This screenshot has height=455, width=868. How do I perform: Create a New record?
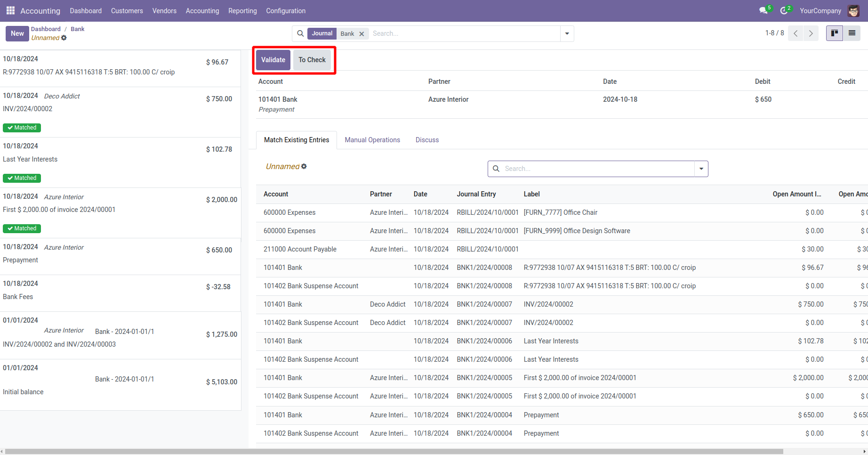click(x=17, y=33)
